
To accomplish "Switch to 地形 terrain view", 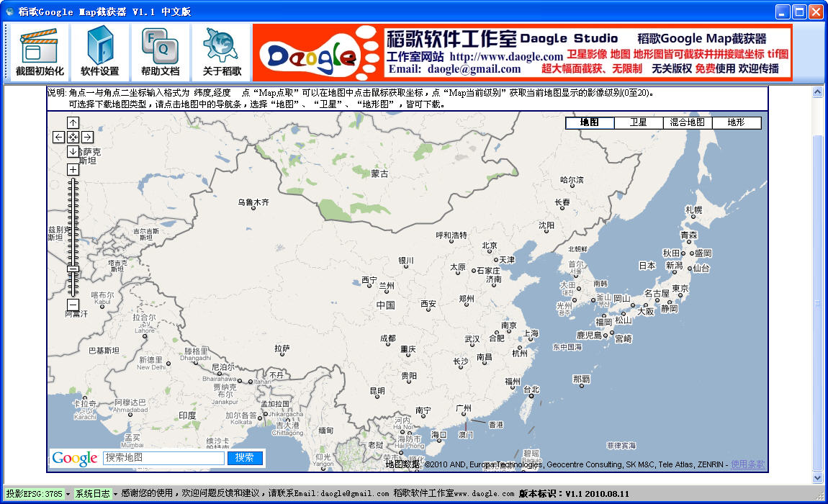I will pyautogui.click(x=736, y=122).
